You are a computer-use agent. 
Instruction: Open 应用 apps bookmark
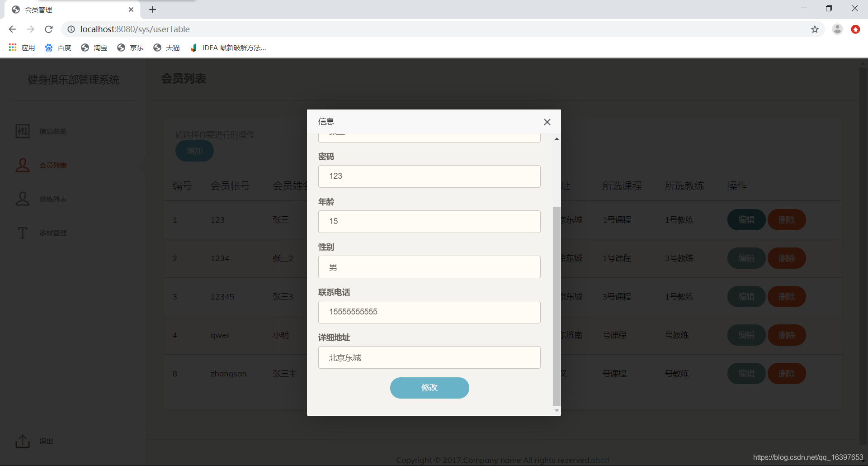coord(22,48)
